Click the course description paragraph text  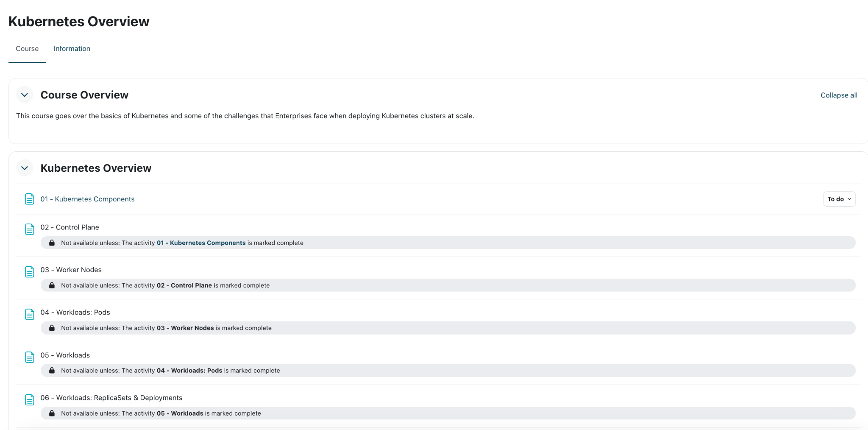coord(245,116)
